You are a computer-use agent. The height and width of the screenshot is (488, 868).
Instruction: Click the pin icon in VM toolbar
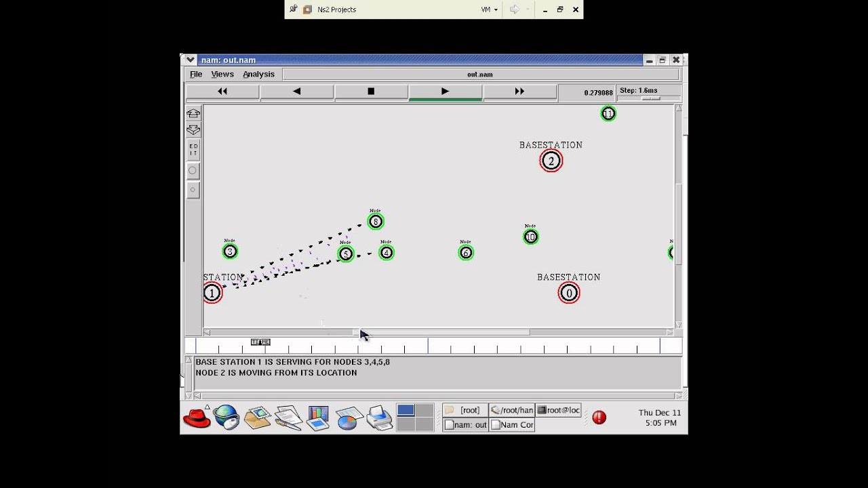click(293, 9)
